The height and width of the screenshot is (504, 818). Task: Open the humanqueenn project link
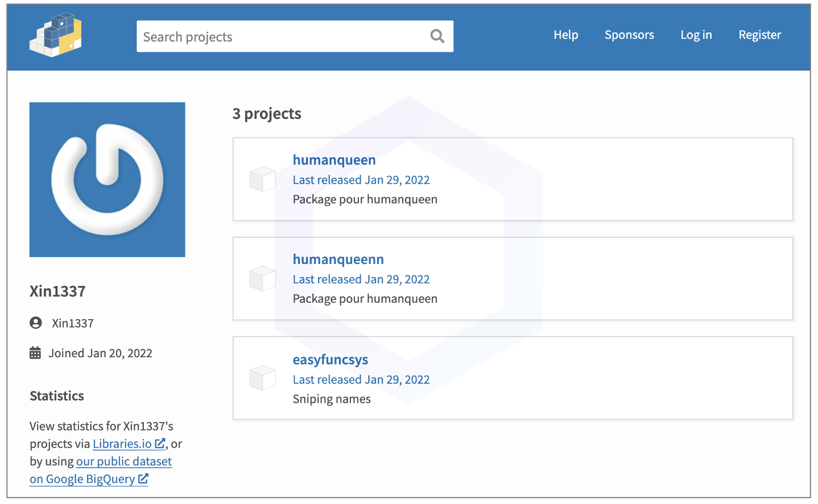[338, 259]
